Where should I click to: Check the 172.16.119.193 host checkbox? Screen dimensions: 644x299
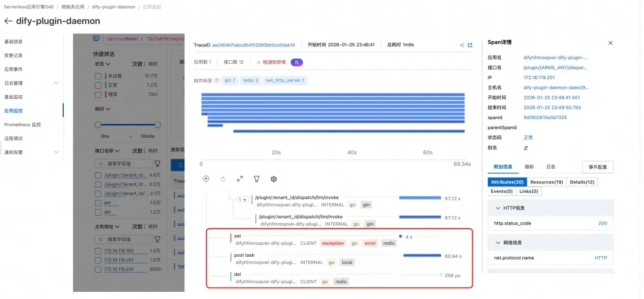pos(98,251)
